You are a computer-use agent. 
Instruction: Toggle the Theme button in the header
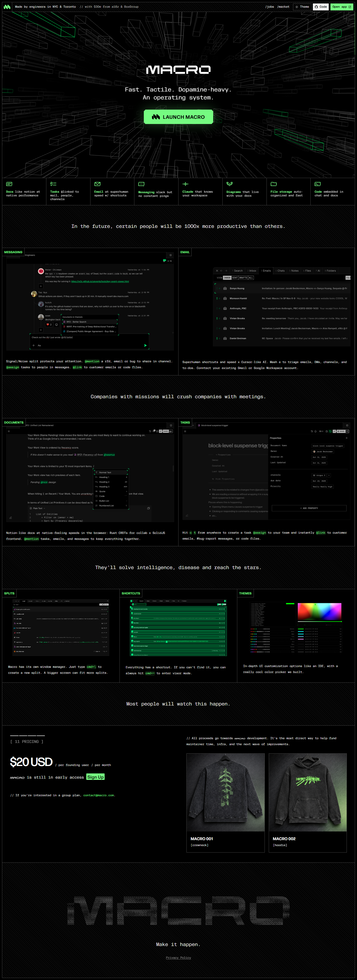tap(302, 7)
